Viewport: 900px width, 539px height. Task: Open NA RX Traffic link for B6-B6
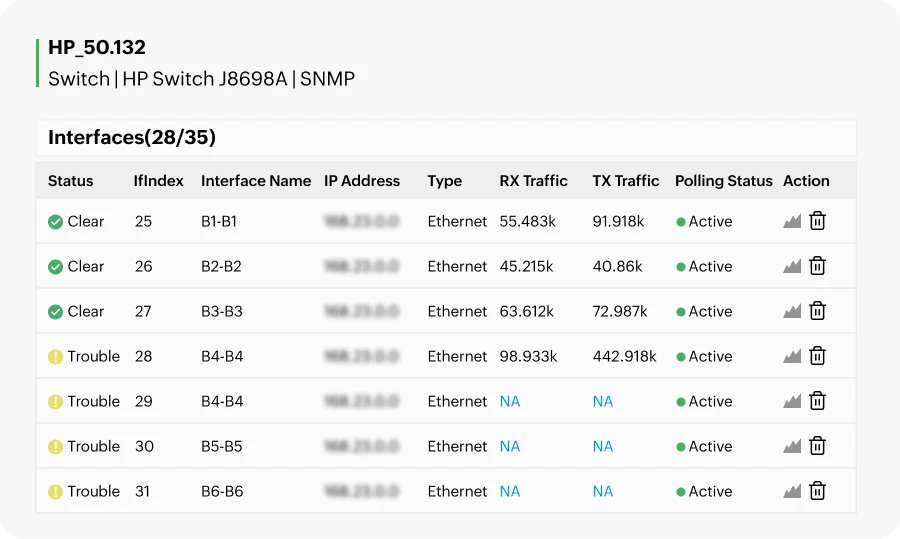510,491
